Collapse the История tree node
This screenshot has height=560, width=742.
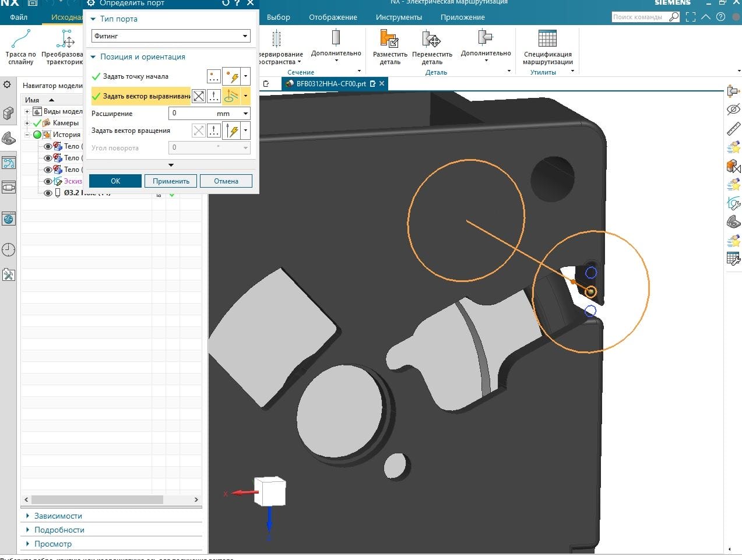pos(27,135)
